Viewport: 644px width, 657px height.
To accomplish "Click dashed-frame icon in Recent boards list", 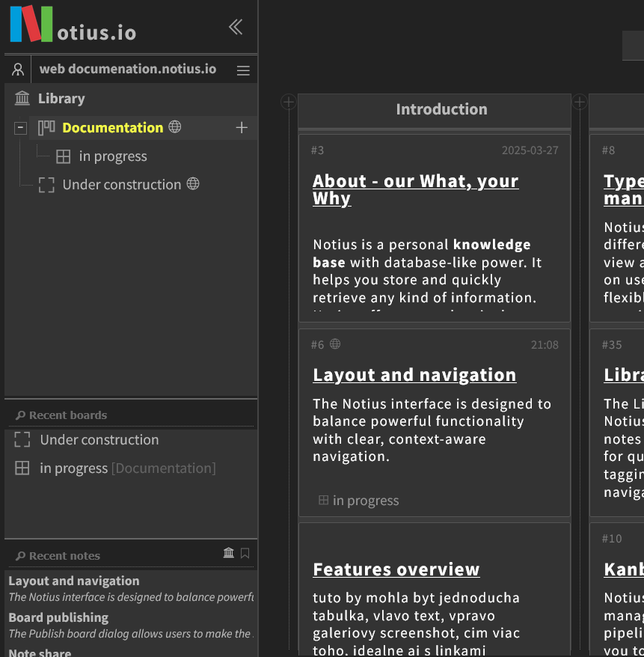I will (22, 439).
